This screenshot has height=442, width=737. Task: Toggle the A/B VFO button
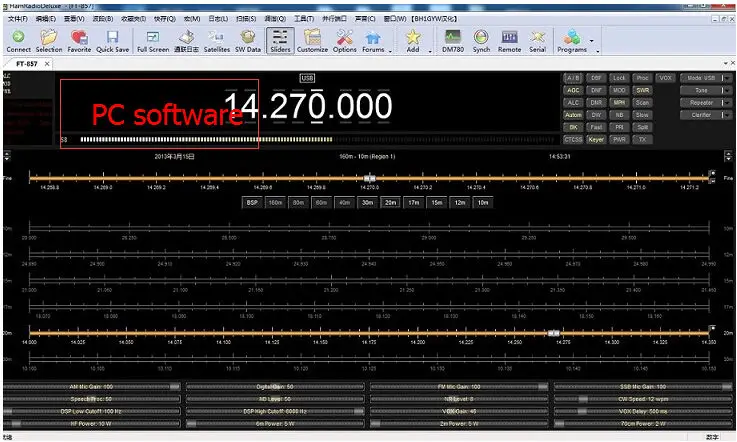pyautogui.click(x=573, y=78)
